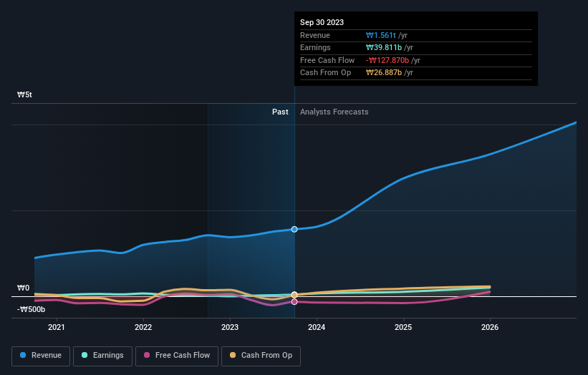The image size is (588, 375).
Task: Toggle the Revenue legend button
Action: (41, 356)
